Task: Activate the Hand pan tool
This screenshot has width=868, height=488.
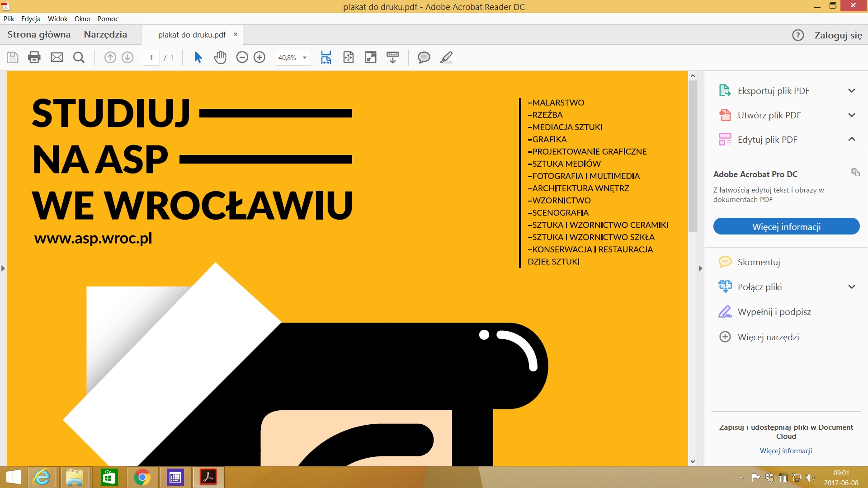Action: click(x=220, y=57)
